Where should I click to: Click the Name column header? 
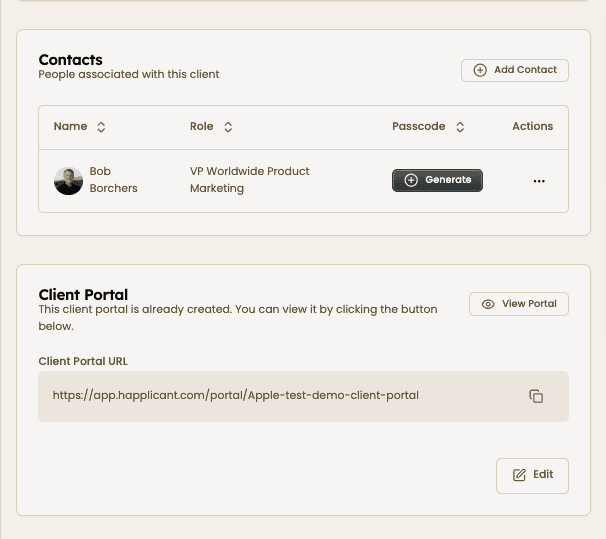71,127
